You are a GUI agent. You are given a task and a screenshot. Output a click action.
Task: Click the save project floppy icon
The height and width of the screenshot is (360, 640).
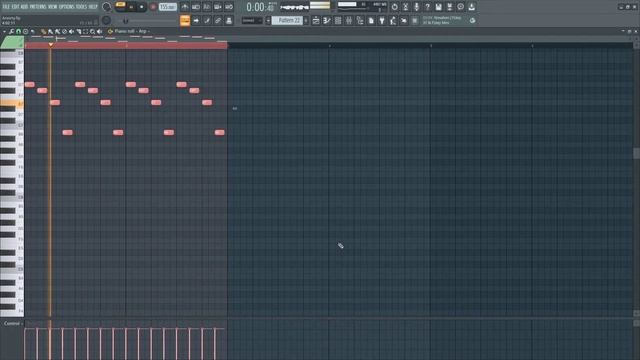tap(438, 7)
